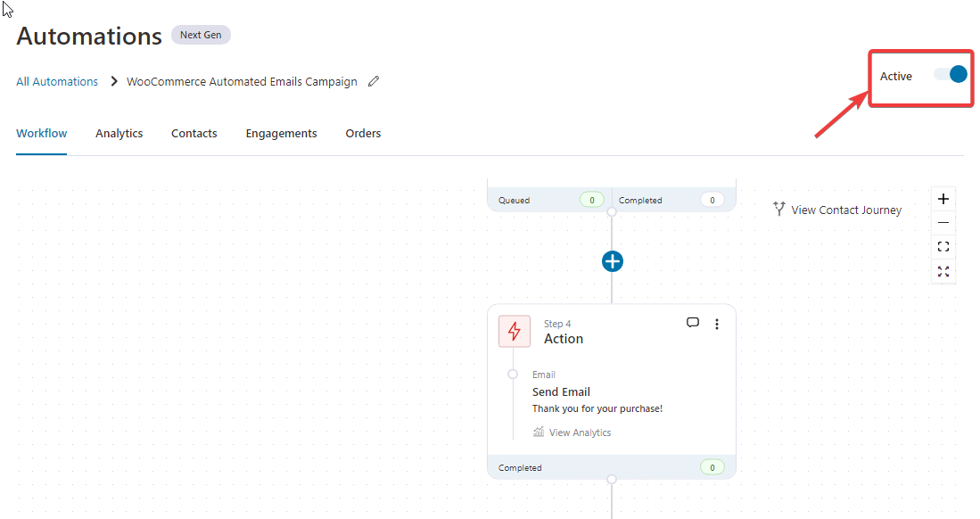980x519 pixels.
Task: Go to the Engagements tab
Action: pos(281,133)
